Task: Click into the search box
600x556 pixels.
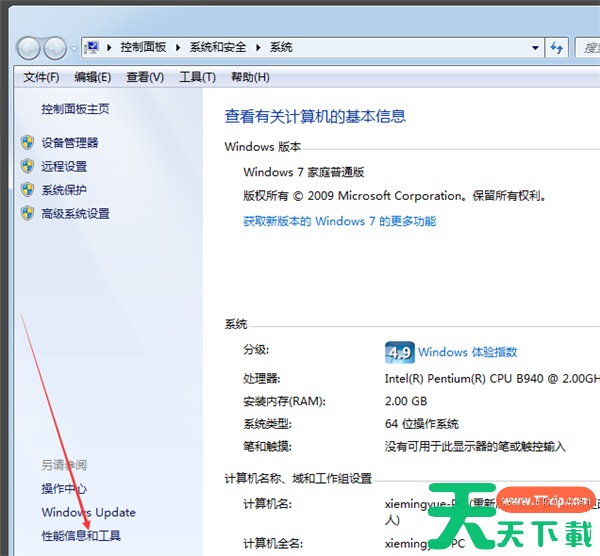Action: click(x=588, y=47)
